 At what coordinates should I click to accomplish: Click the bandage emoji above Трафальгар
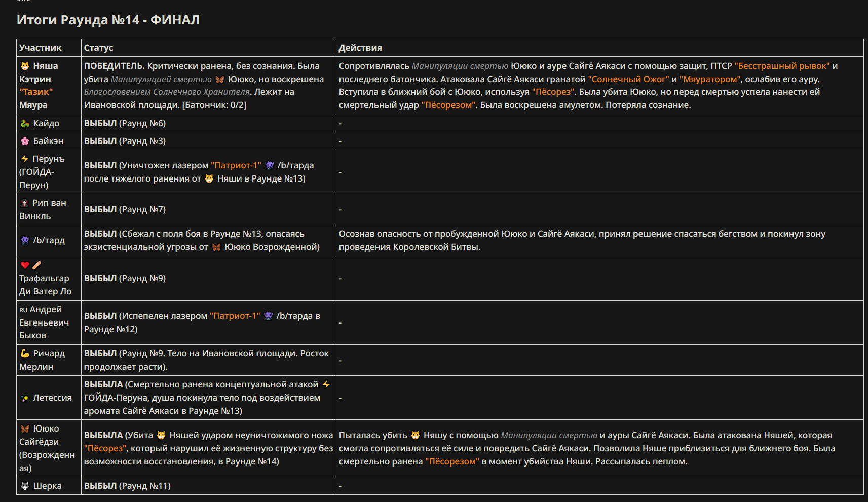[x=36, y=265]
